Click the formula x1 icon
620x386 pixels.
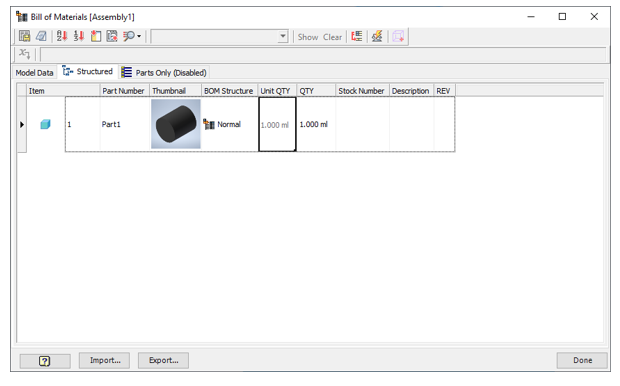click(25, 53)
